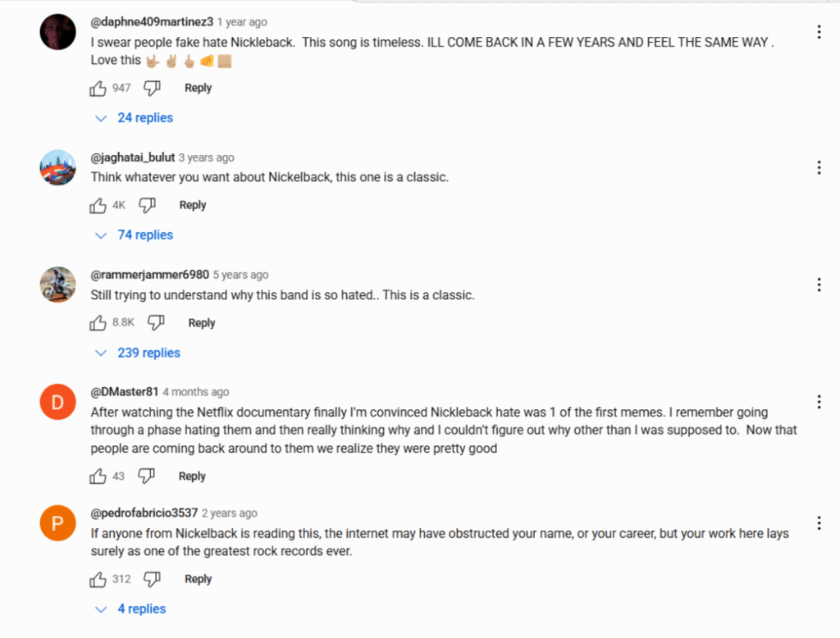Image resolution: width=840 pixels, height=638 pixels.
Task: Open @jaghatai_bulut's profile picture
Action: pyautogui.click(x=58, y=167)
